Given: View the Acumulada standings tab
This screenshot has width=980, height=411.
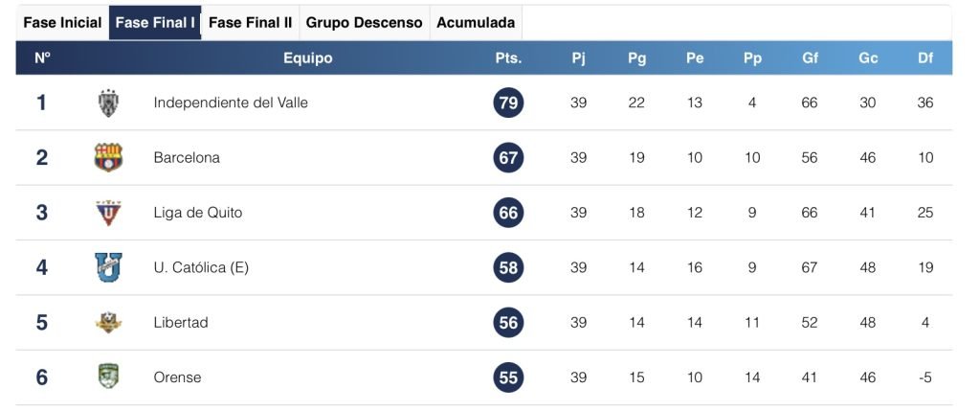Looking at the screenshot, I should pyautogui.click(x=476, y=22).
